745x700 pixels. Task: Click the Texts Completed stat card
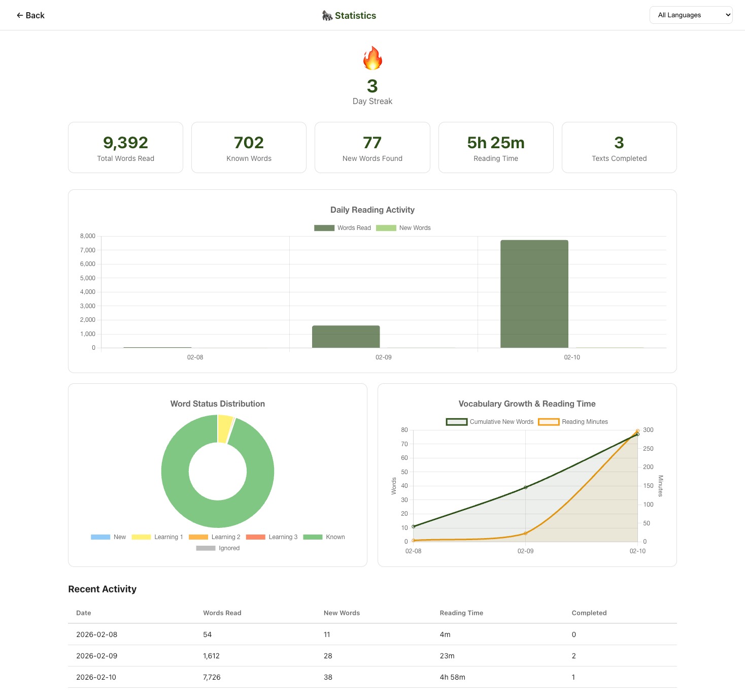point(619,147)
